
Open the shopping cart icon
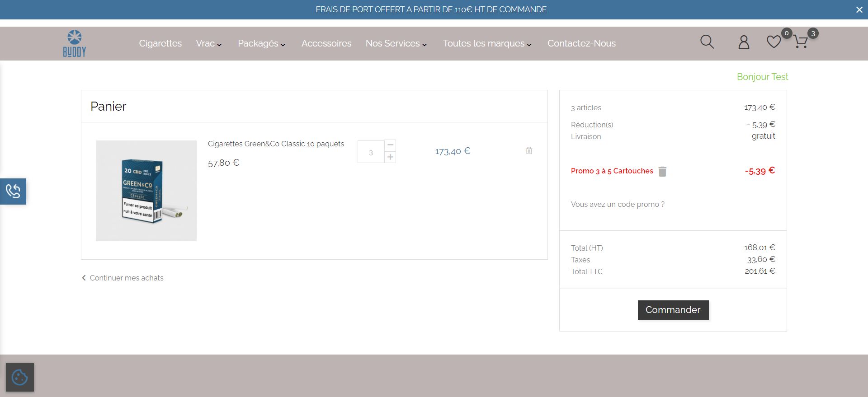(801, 42)
